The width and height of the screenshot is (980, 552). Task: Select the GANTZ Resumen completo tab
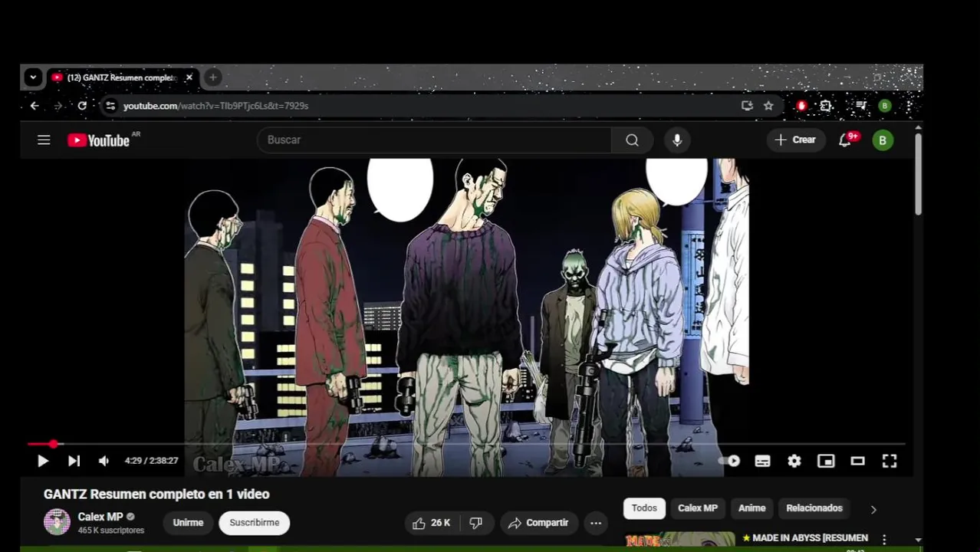coord(121,77)
